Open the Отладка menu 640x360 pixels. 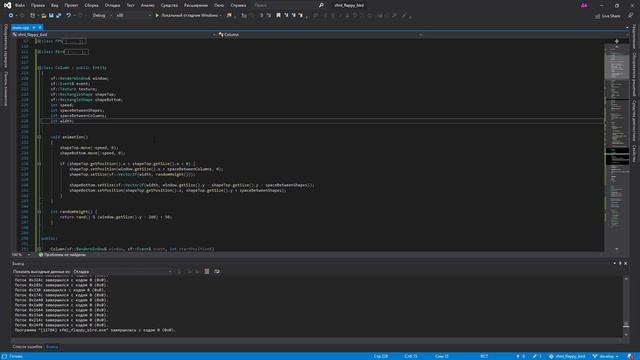click(112, 5)
